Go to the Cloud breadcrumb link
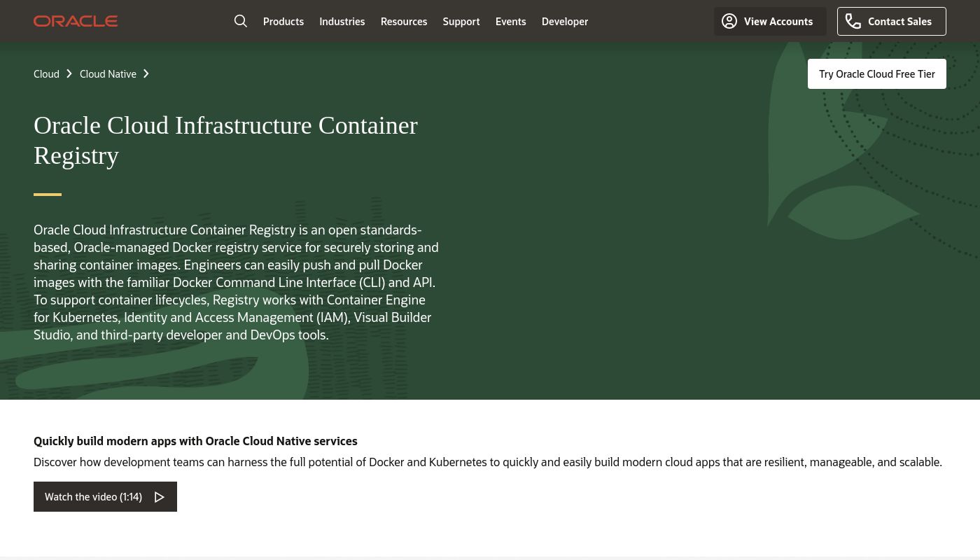 click(46, 73)
